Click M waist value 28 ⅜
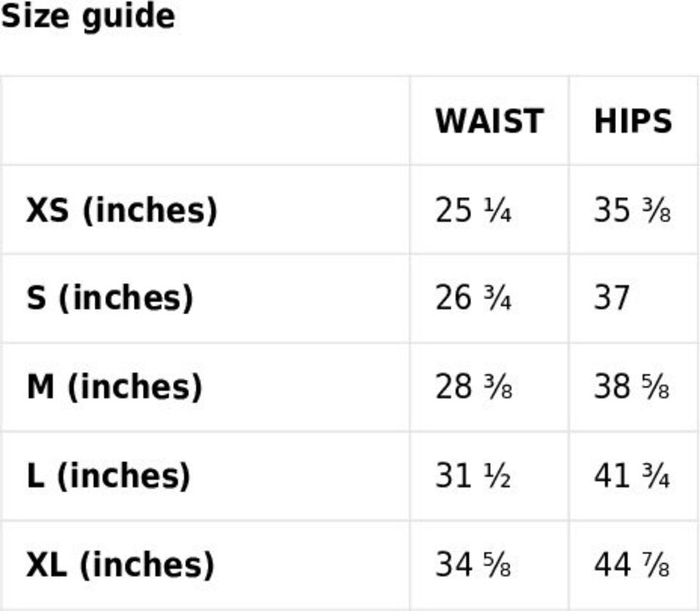The height and width of the screenshot is (611, 700). pos(473,387)
